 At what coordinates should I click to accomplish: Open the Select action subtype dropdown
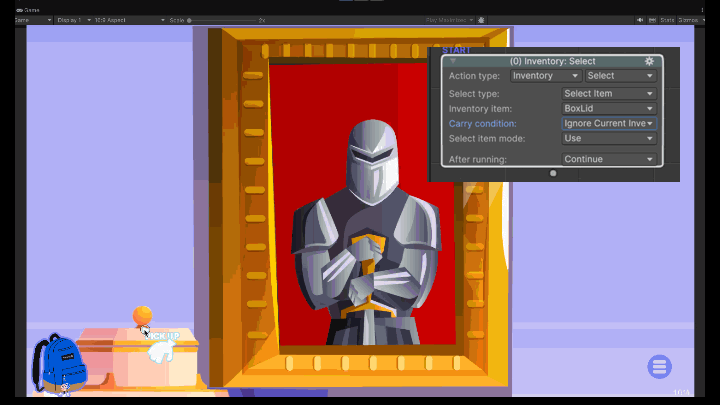pos(621,76)
